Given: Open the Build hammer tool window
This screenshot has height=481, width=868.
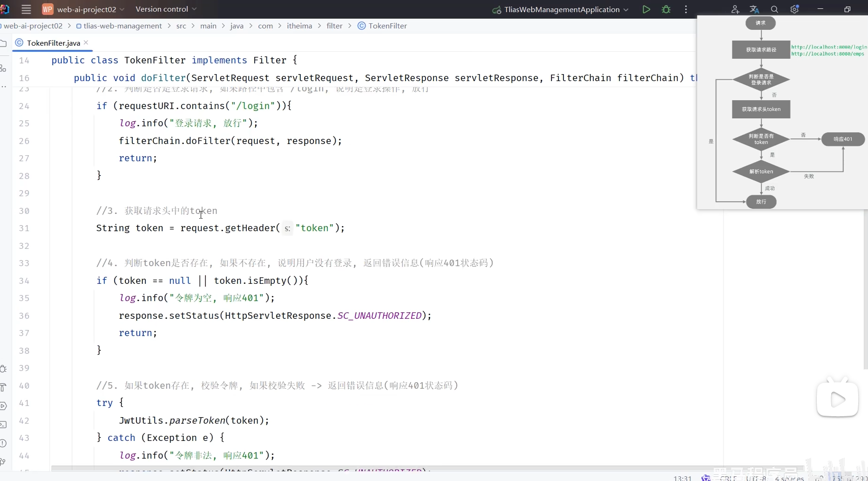Looking at the screenshot, I should click(x=3, y=387).
